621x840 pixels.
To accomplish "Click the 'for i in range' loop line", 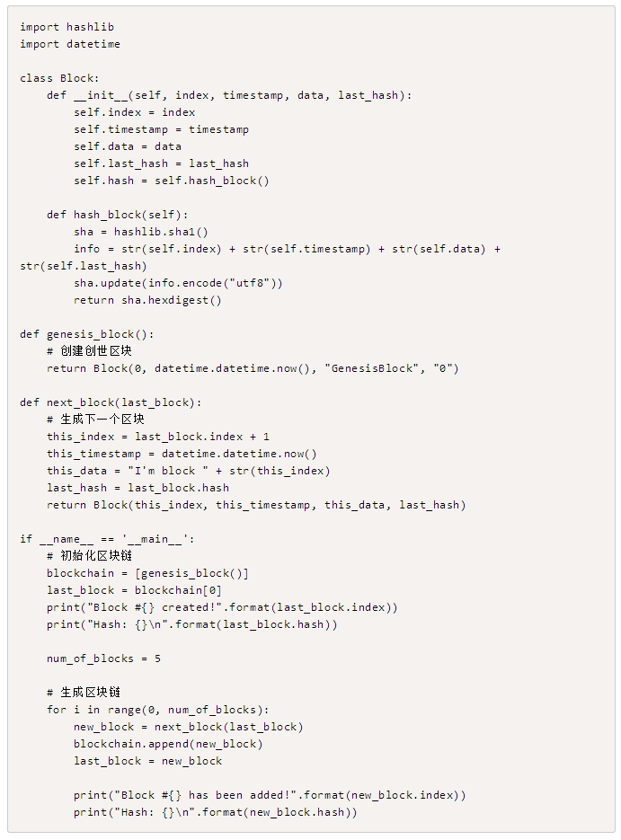I will coord(158,710).
